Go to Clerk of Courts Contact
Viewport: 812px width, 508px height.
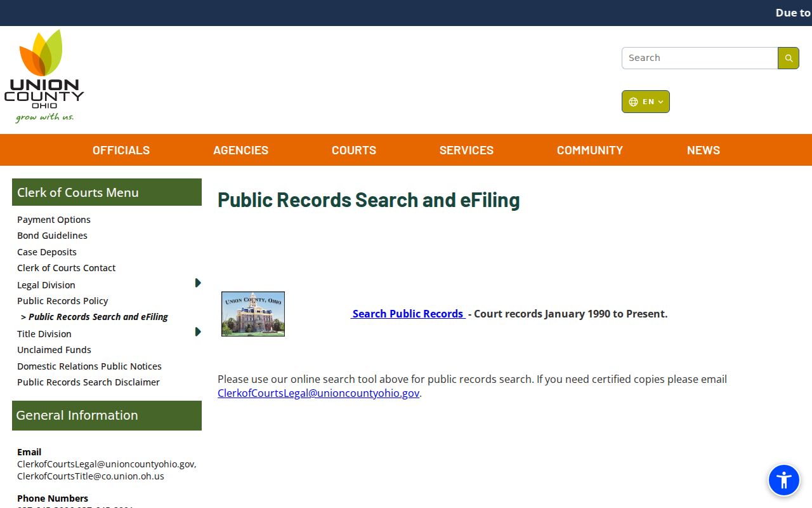pos(67,268)
